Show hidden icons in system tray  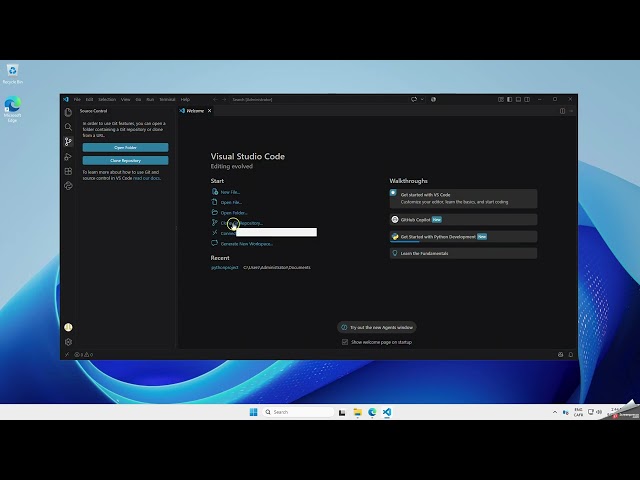coord(555,412)
